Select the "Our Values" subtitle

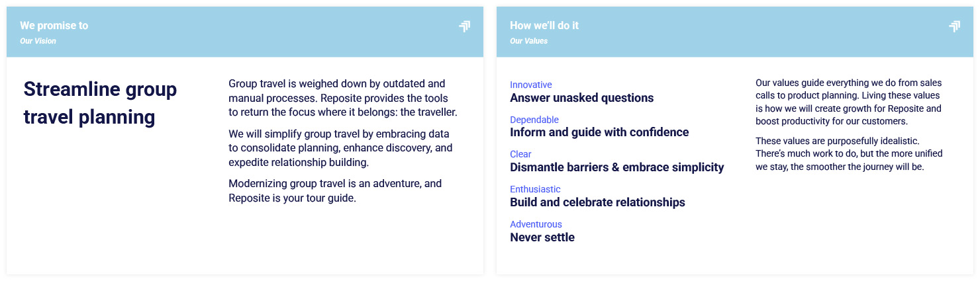528,41
